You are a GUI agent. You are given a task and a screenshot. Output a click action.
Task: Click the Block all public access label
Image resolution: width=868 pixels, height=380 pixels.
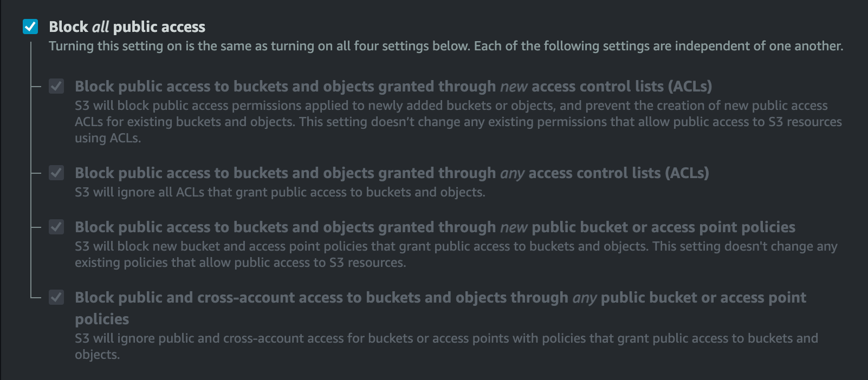pos(127,26)
